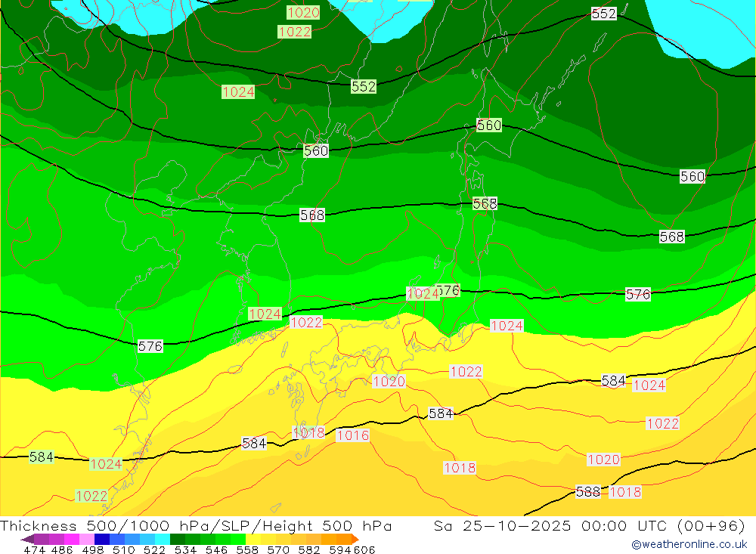The image size is (756, 554).
Task: Click the orange right arrow of the legend
Action: (x=355, y=539)
